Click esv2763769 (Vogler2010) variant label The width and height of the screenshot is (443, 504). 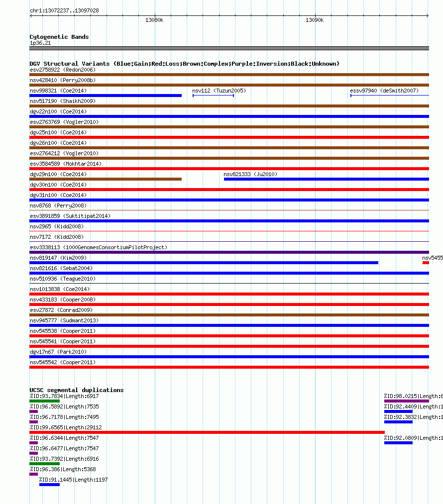pyautogui.click(x=64, y=122)
